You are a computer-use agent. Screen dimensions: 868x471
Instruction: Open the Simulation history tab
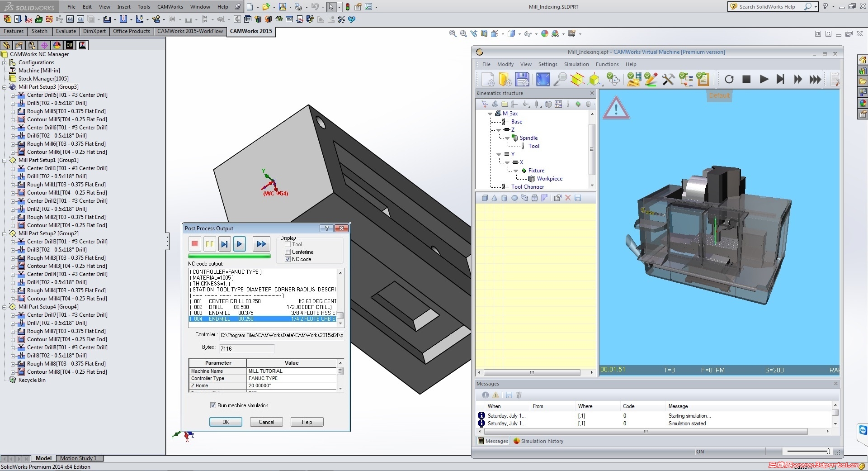(x=538, y=441)
